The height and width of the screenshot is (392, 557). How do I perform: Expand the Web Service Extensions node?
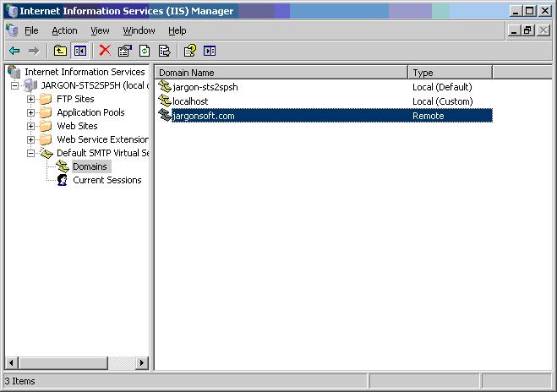coord(31,139)
